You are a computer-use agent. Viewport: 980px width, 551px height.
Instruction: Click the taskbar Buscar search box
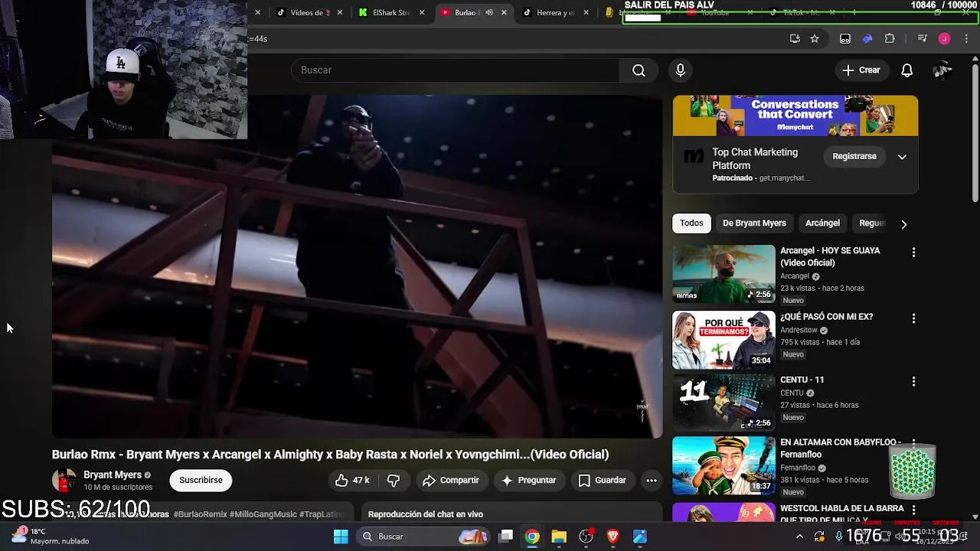423,536
